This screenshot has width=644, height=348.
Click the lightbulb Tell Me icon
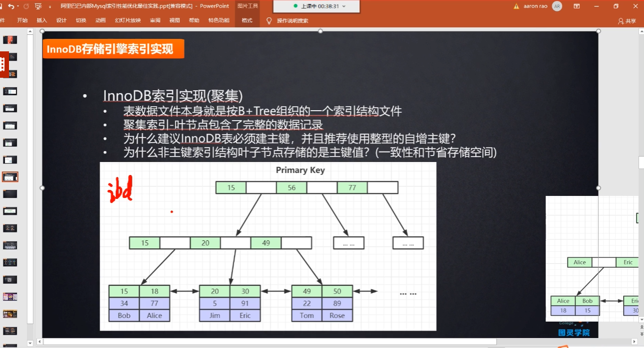pyautogui.click(x=269, y=20)
